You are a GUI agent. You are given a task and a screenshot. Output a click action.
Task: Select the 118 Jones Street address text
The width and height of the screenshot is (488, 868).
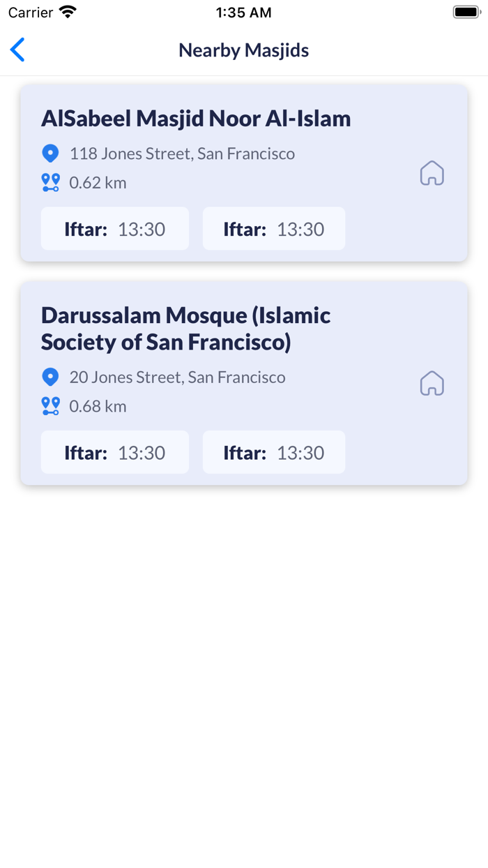point(182,154)
